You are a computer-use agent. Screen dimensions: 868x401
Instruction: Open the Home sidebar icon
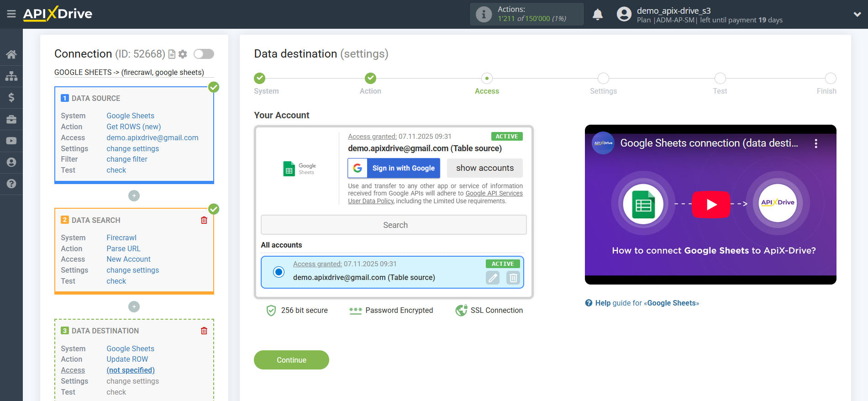[11, 54]
